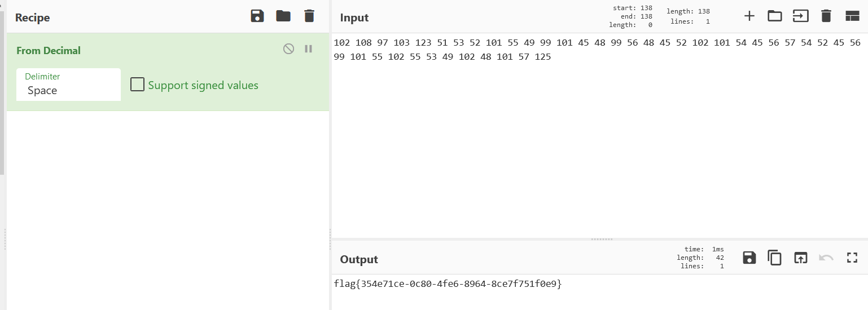The height and width of the screenshot is (310, 868).
Task: Maximise the output pane
Action: 852,258
